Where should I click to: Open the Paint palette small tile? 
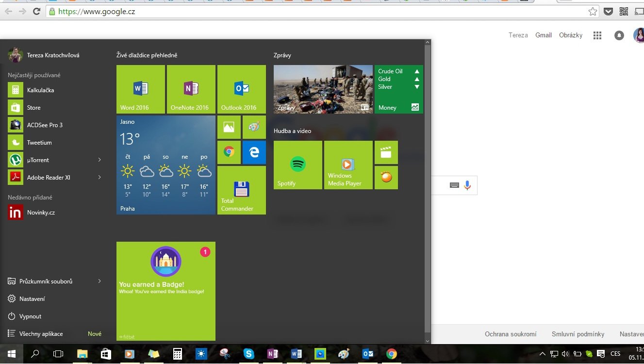[x=254, y=127]
